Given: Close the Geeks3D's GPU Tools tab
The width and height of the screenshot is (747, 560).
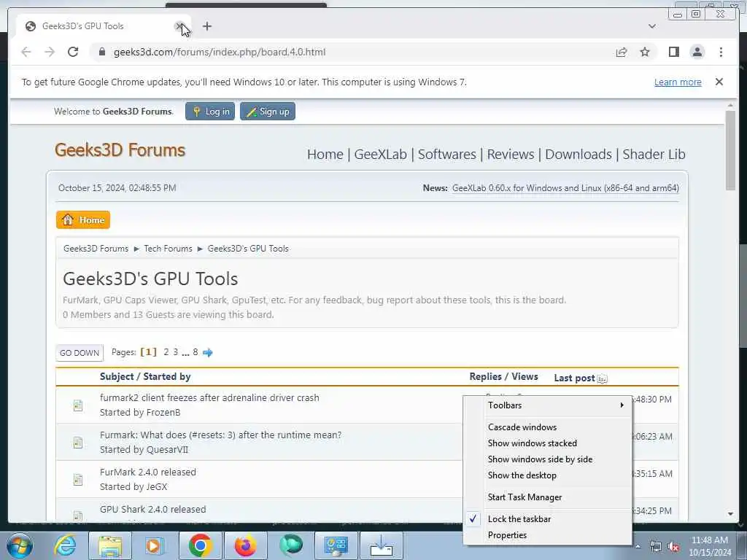Looking at the screenshot, I should 179,26.
